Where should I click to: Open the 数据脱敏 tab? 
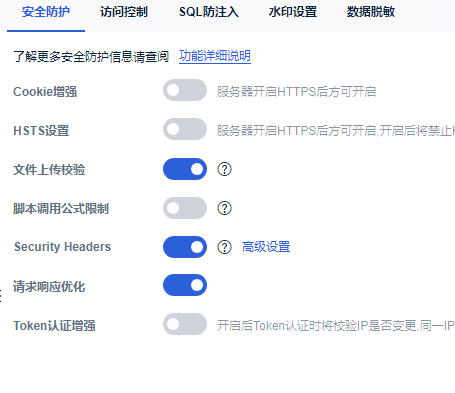point(371,12)
